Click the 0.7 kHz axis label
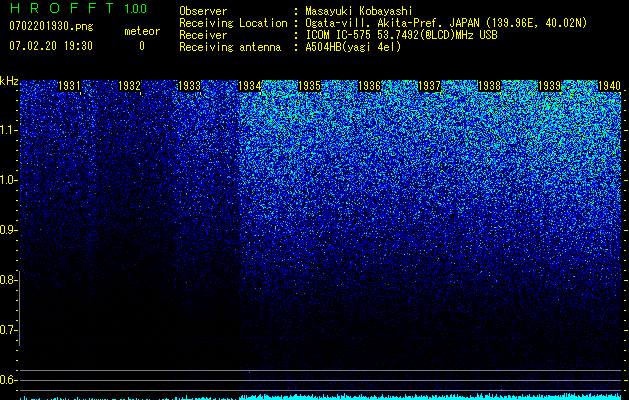The width and height of the screenshot is (629, 400). tap(6, 330)
